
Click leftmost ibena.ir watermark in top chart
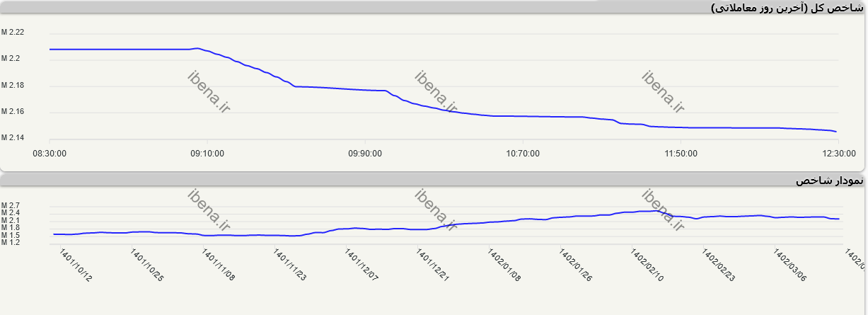(209, 91)
